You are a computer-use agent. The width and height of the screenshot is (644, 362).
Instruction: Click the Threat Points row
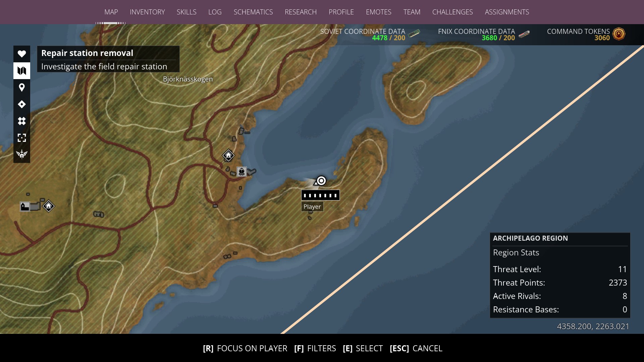point(560,283)
